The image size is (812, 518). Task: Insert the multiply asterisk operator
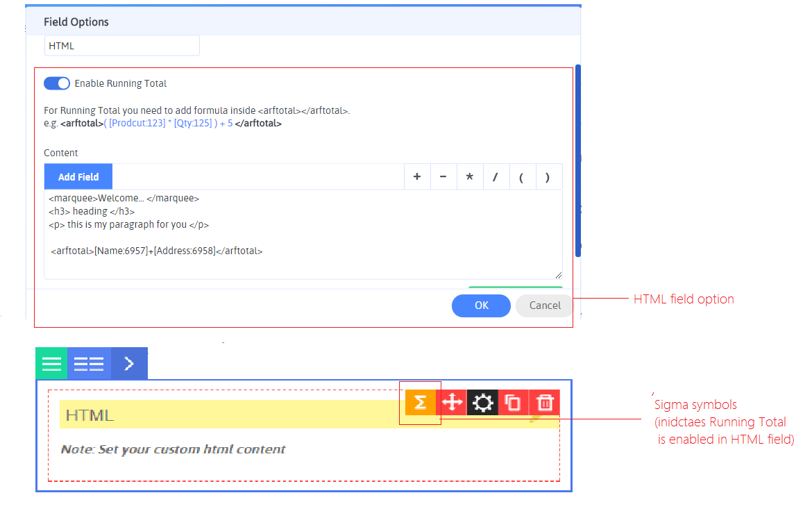pyautogui.click(x=470, y=177)
